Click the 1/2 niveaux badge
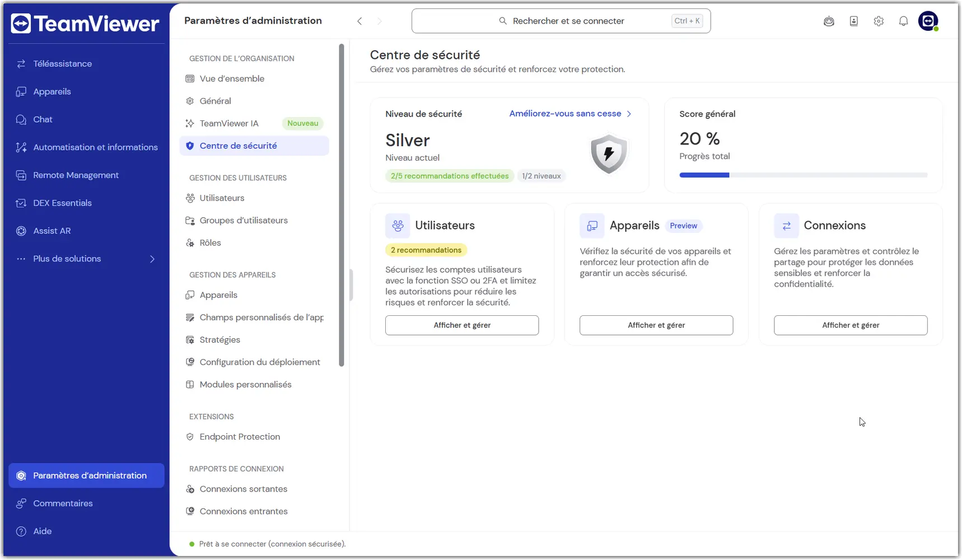Viewport: 962px width, 560px height. (541, 176)
